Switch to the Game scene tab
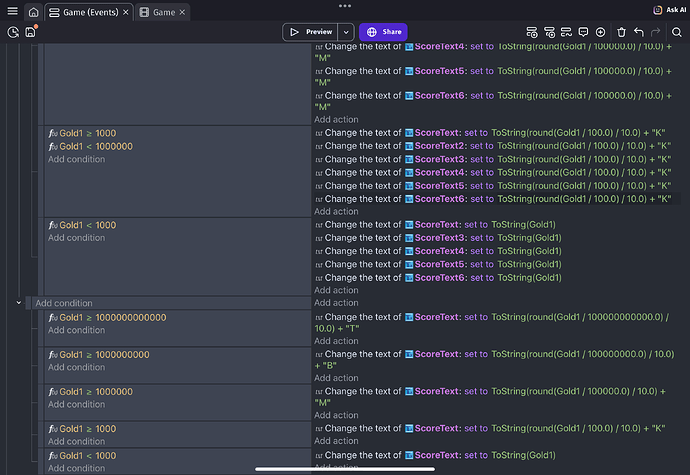The image size is (690, 475). pyautogui.click(x=162, y=12)
